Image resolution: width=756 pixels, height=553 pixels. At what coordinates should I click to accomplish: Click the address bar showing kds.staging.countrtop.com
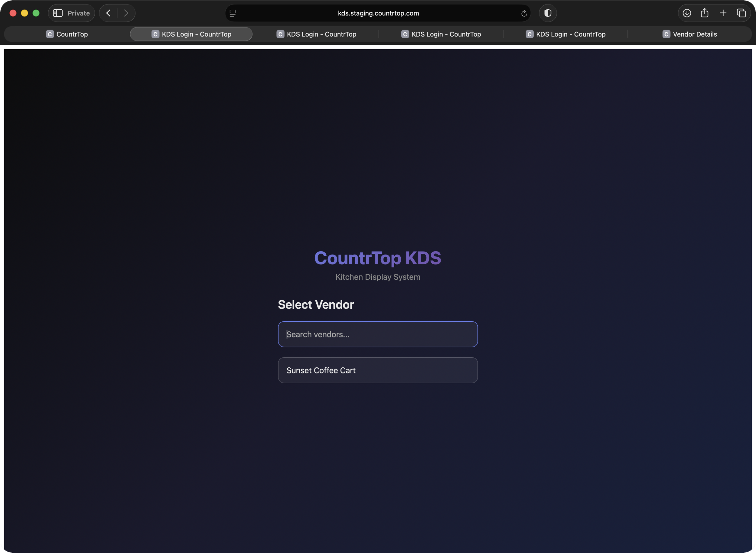(378, 13)
